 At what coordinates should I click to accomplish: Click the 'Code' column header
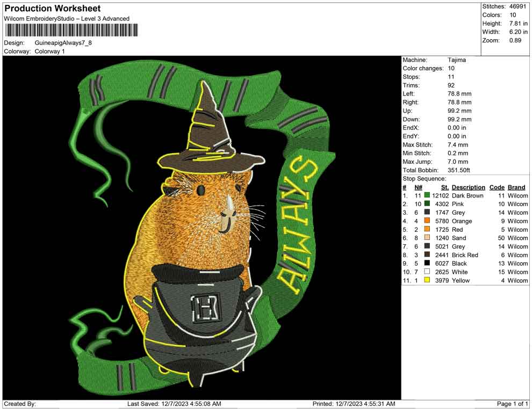point(497,187)
